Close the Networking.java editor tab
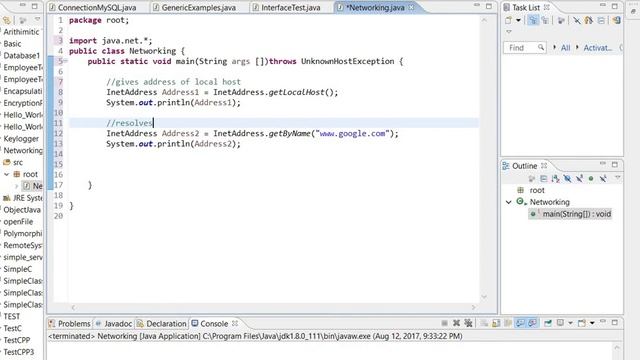Viewport: 640px width, 360px height. [411, 7]
